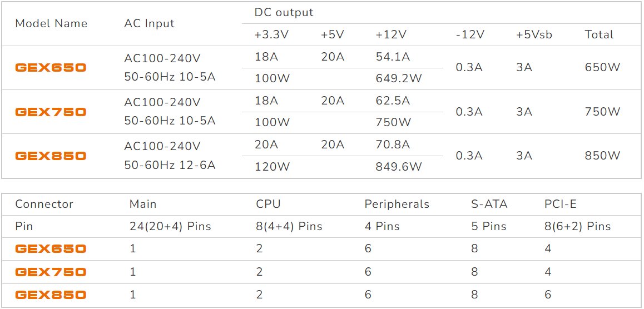The image size is (644, 309).
Task: Click the DC output header label
Action: pos(284,12)
